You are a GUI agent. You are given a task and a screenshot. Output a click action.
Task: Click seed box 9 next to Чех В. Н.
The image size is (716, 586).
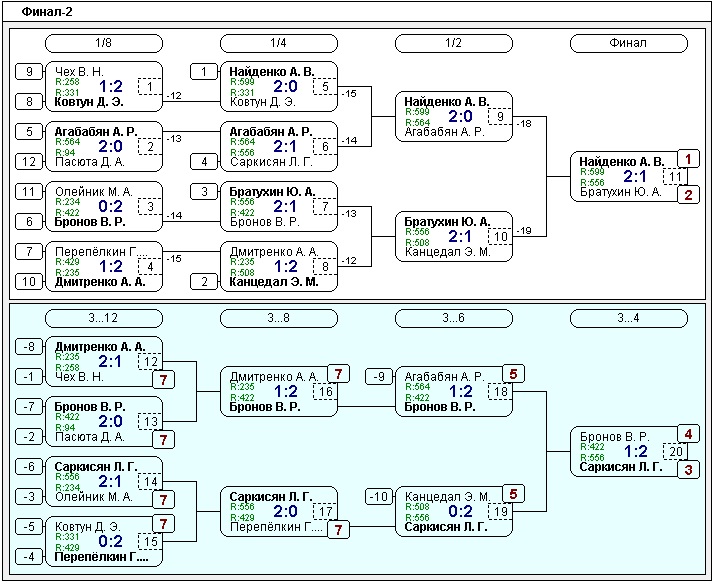29,72
